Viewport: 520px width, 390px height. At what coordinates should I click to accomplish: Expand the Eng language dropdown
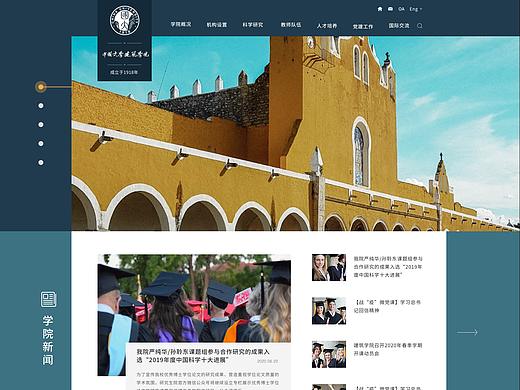(416, 9)
